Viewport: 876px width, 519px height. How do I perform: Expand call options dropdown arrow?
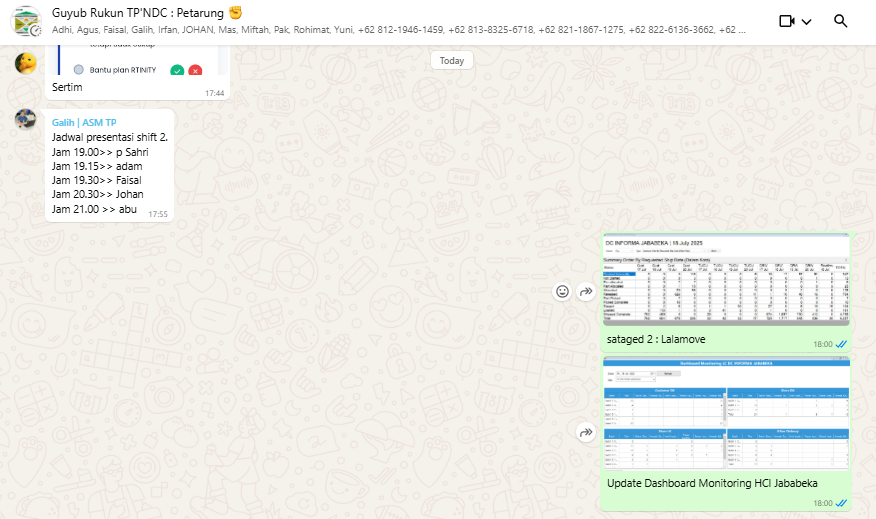806,22
